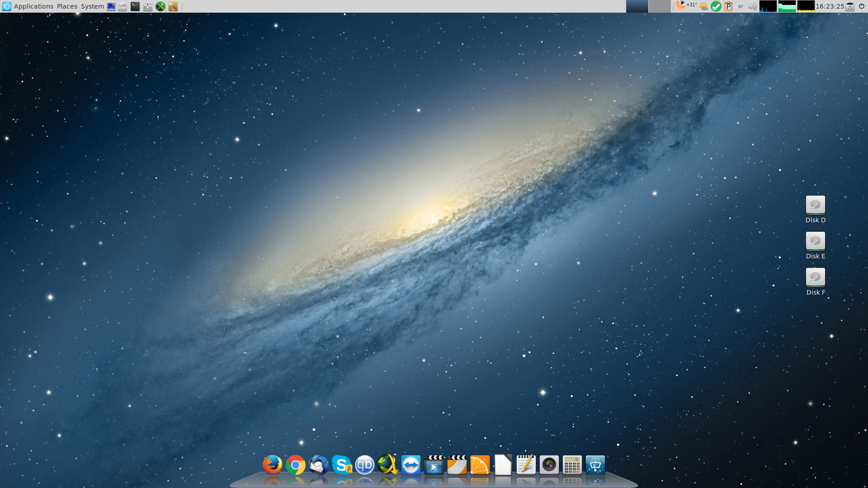Image resolution: width=868 pixels, height=488 pixels.
Task: Launch the camera app in dock
Action: coord(549,465)
